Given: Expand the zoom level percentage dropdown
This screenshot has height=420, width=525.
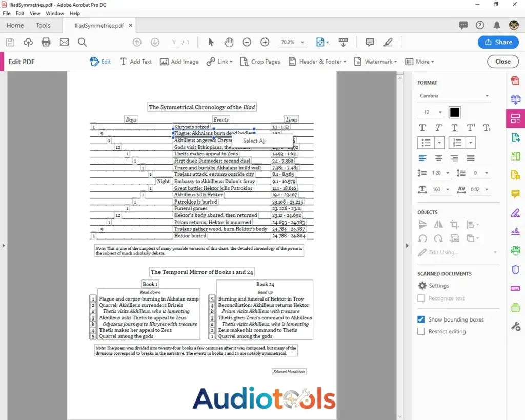Looking at the screenshot, I should [x=302, y=43].
